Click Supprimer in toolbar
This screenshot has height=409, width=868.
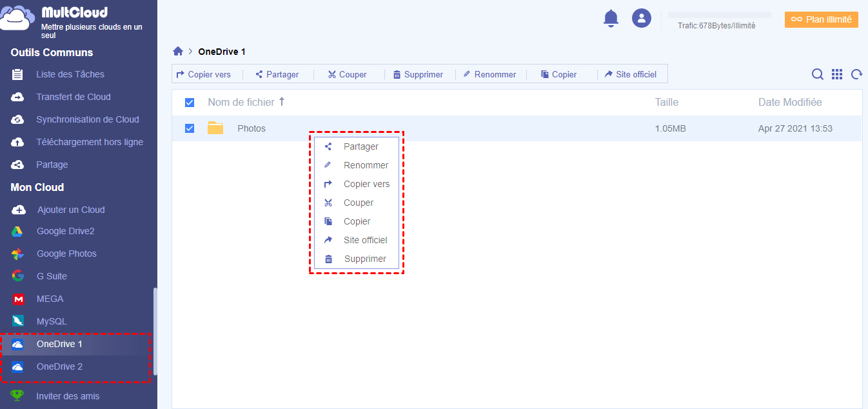click(x=418, y=74)
